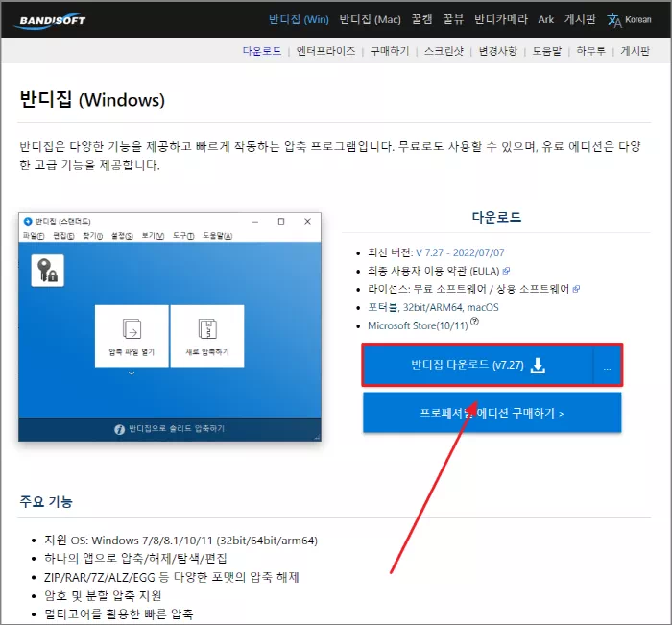Click the 주요 기능 section heading
The width and height of the screenshot is (672, 625).
[46, 501]
